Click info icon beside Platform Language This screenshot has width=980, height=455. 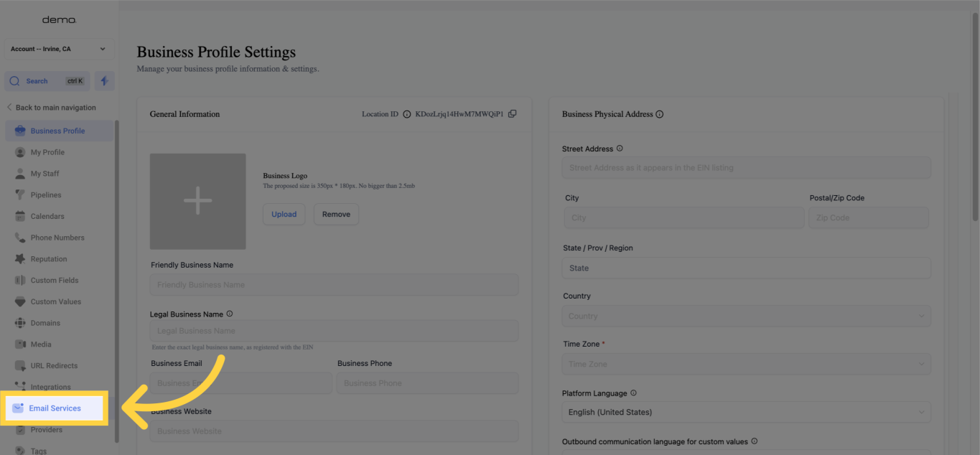(x=633, y=393)
